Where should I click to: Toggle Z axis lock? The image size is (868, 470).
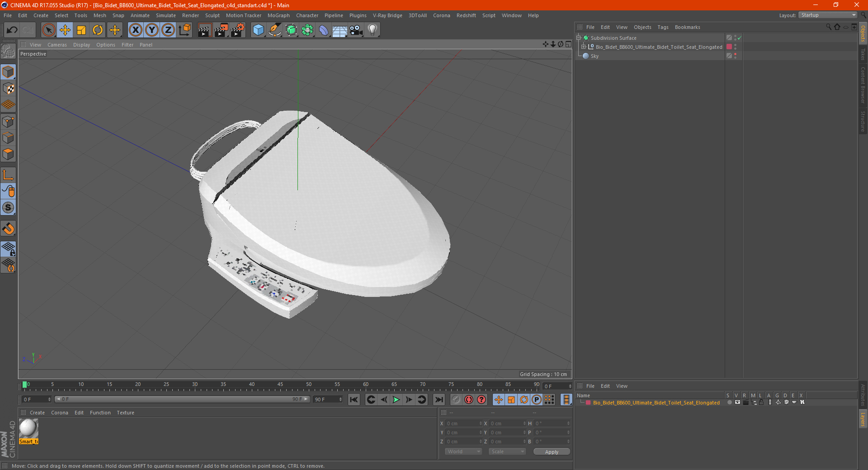pos(168,30)
